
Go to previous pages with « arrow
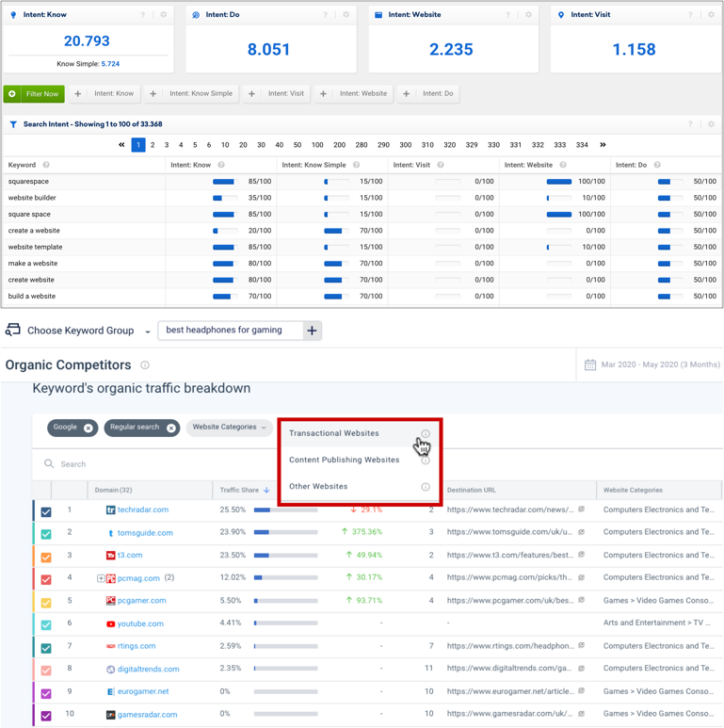coord(121,145)
